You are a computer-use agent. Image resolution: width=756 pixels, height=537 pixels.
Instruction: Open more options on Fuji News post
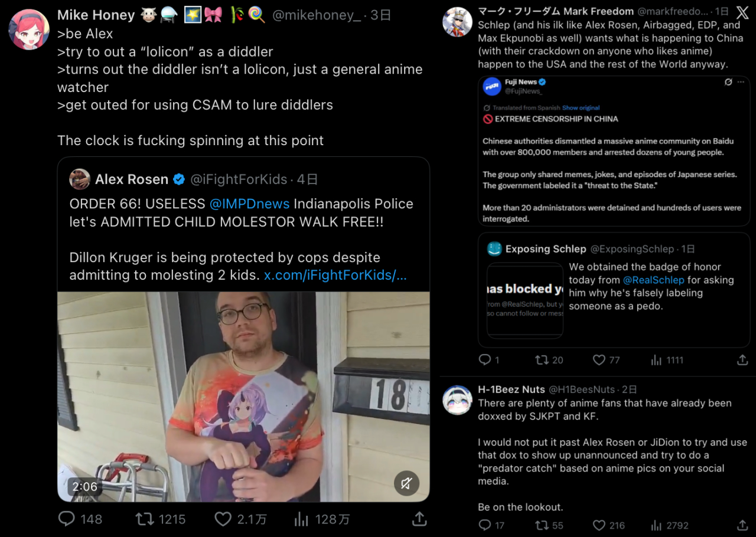pyautogui.click(x=741, y=82)
